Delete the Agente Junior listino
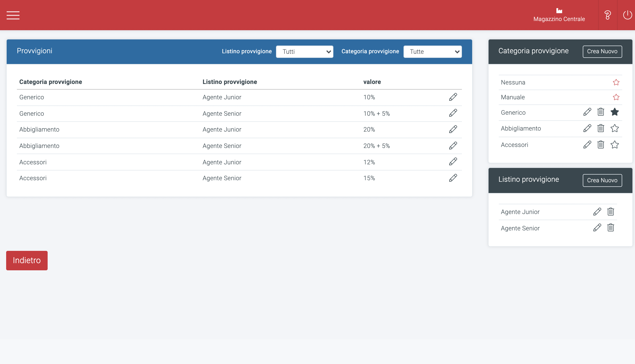The height and width of the screenshot is (364, 635). (x=611, y=212)
